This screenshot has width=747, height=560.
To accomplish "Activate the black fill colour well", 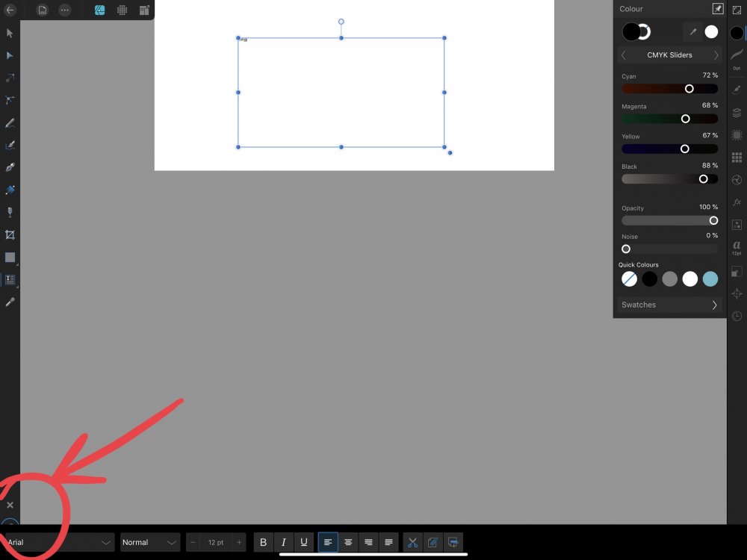I will point(631,32).
